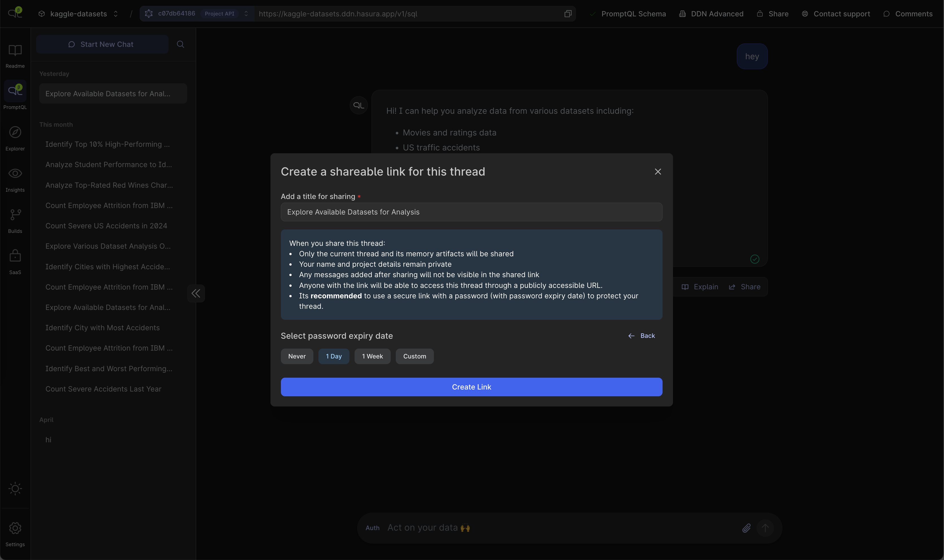Click the 'hey' user message bubble
This screenshot has height=560, width=944.
(752, 56)
